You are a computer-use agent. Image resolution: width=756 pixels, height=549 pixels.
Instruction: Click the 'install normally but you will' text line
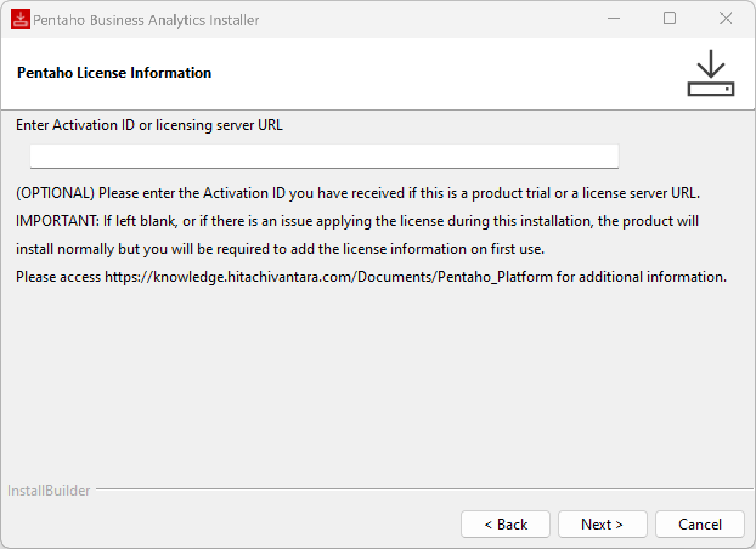point(97,249)
